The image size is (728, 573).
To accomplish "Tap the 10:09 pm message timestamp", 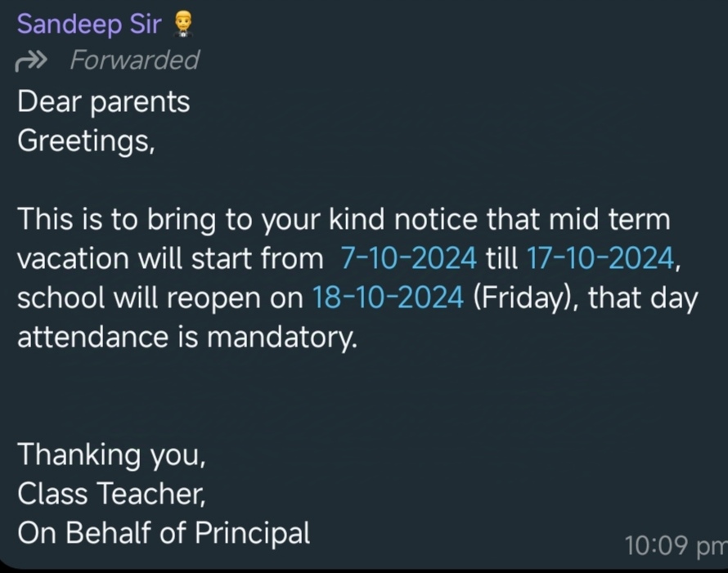I will (676, 545).
